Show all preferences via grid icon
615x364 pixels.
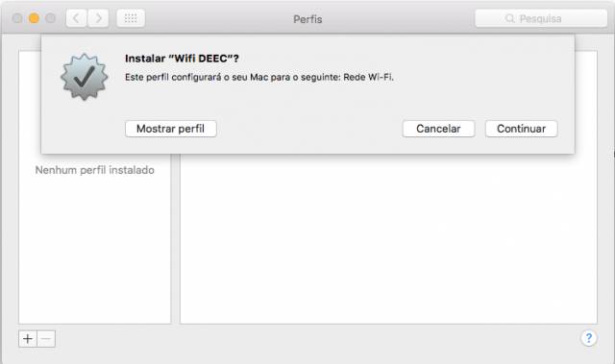click(131, 18)
